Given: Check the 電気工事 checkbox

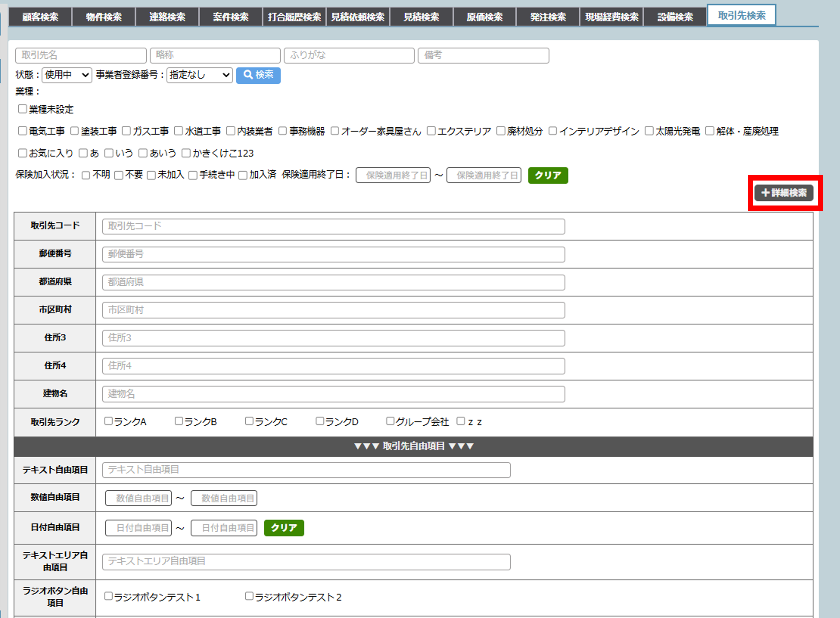Looking at the screenshot, I should [22, 131].
